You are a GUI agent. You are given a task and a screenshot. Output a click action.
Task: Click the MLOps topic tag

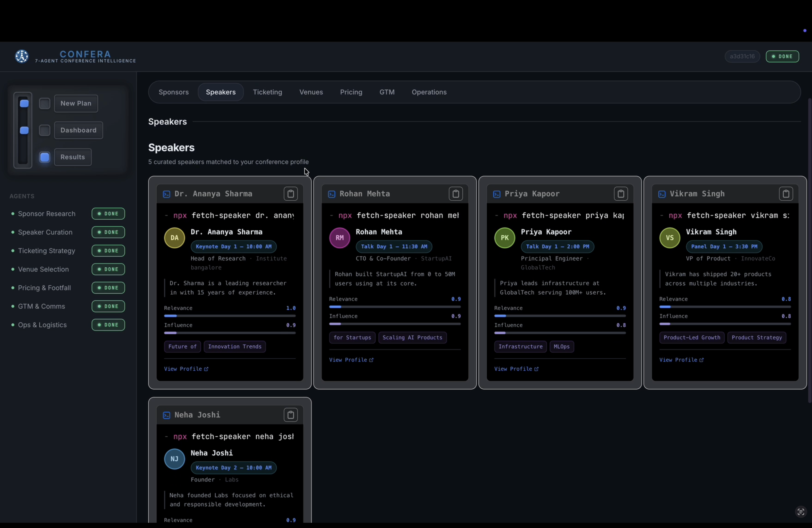562,347
